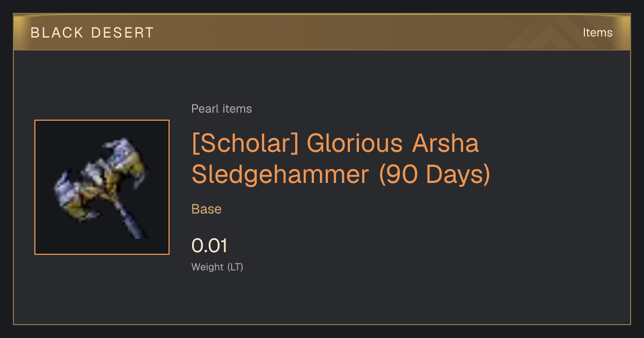Select the Base grade label
644x338 pixels.
207,209
